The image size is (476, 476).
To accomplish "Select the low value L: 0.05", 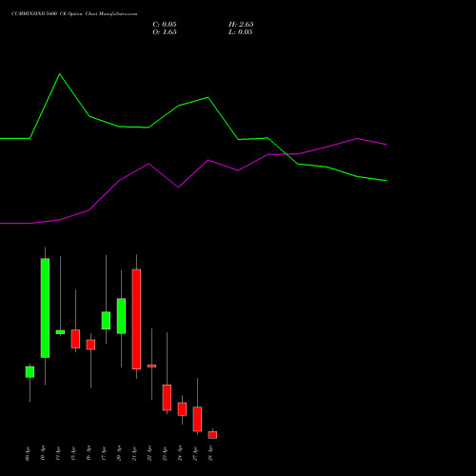I will (x=240, y=32).
